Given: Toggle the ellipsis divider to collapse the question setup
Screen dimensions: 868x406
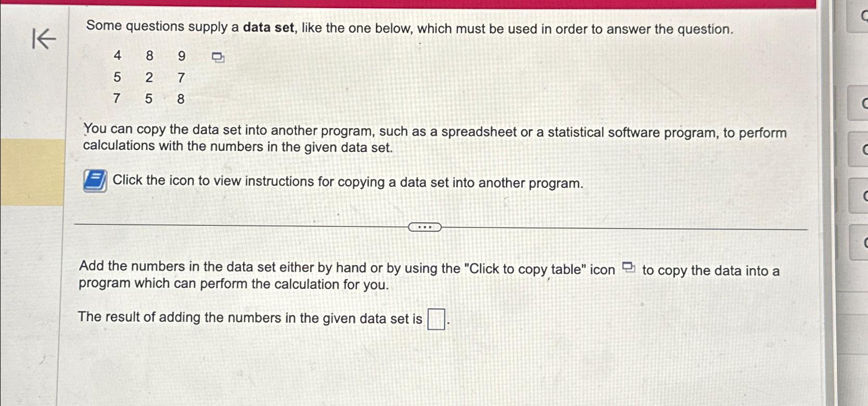Looking at the screenshot, I should pyautogui.click(x=425, y=227).
